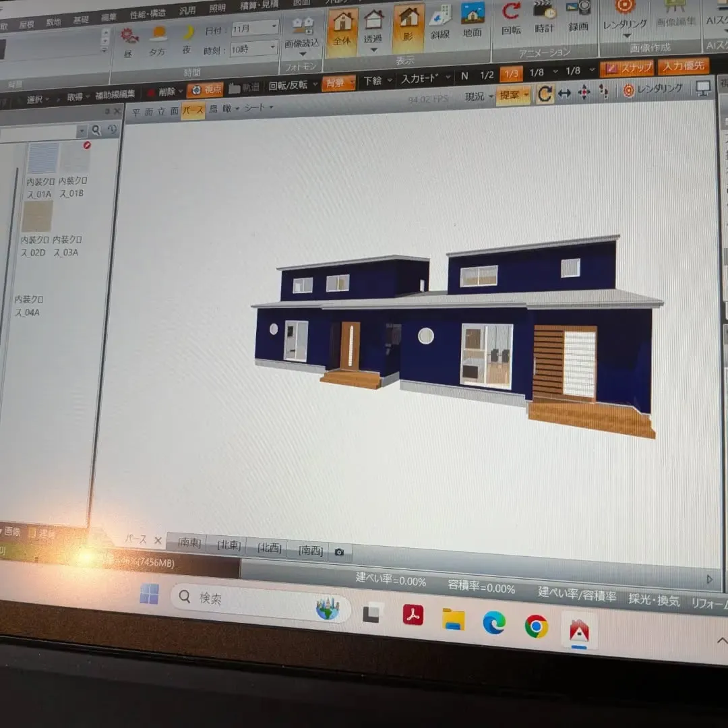728x728 pixels.
Task: Open the 録画 recording tool
Action: [578, 17]
